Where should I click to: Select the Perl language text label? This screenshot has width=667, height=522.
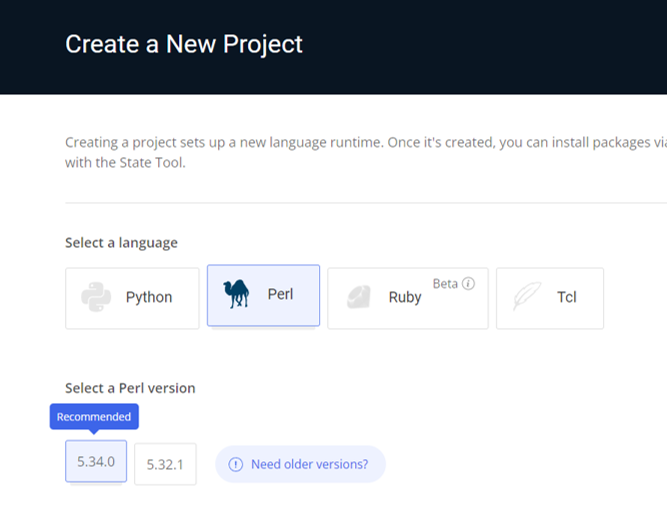(x=280, y=295)
